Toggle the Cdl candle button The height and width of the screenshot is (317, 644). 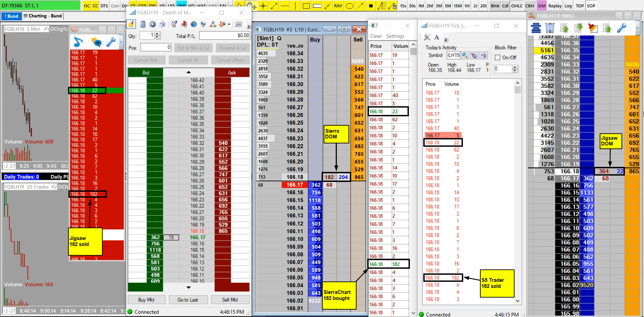click(505, 6)
